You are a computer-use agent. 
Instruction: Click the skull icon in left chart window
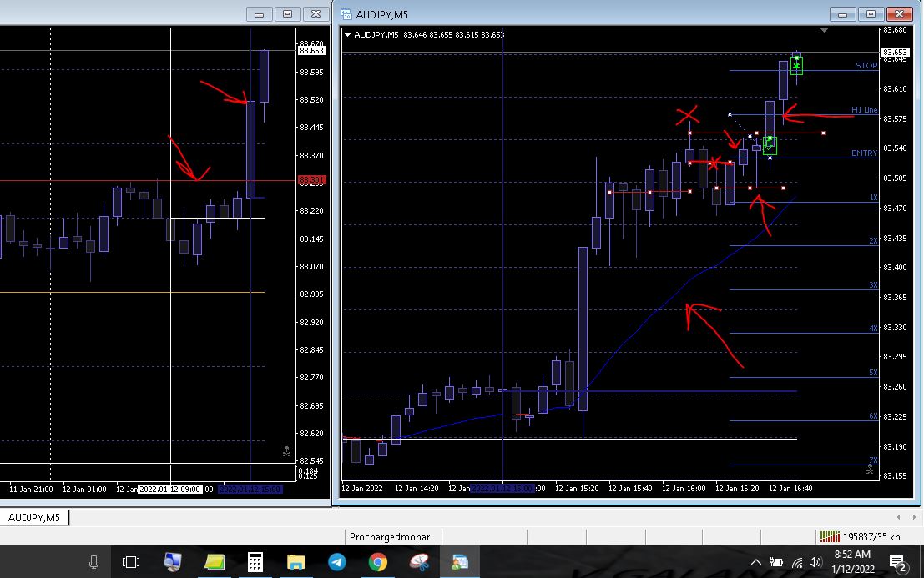pos(286,451)
